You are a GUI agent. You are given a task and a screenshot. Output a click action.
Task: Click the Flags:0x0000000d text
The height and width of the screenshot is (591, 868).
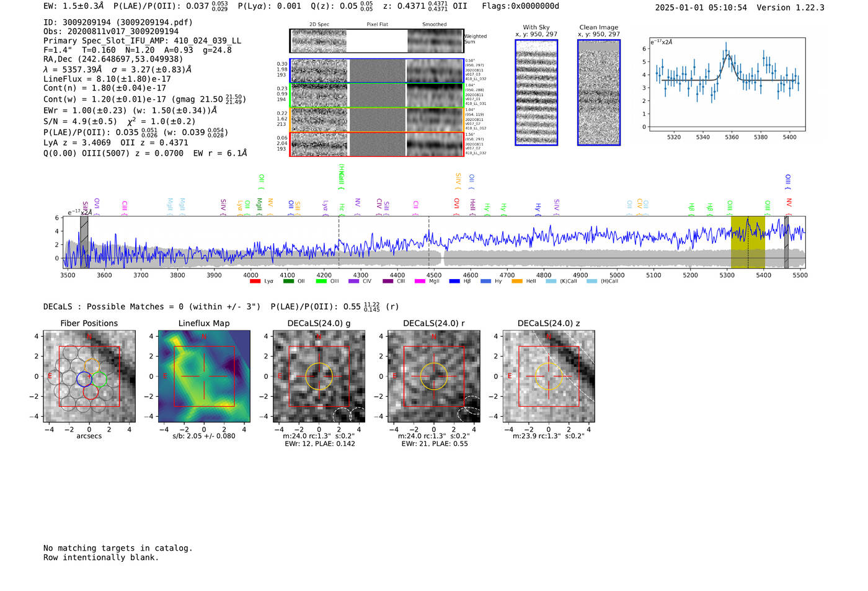pyautogui.click(x=521, y=6)
